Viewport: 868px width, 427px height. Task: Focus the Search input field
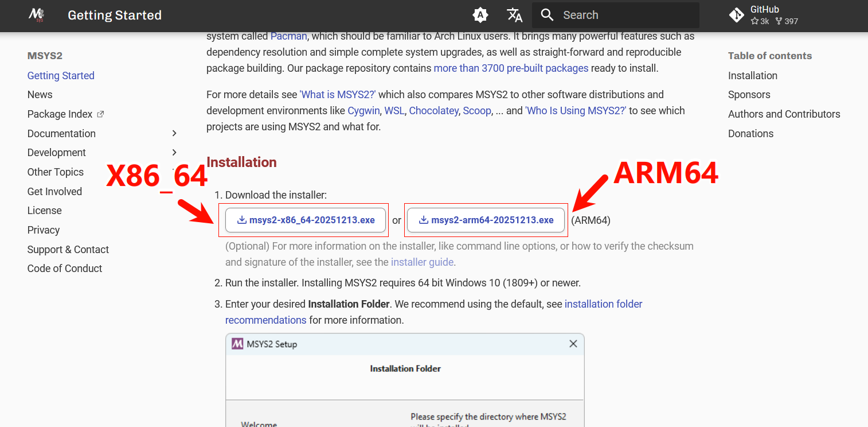(x=625, y=15)
